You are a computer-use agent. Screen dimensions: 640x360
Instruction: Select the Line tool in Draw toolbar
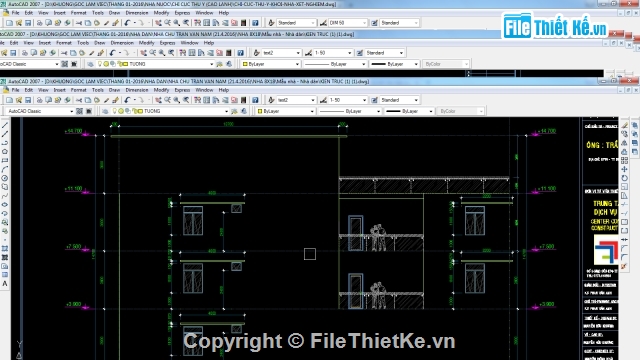5,125
